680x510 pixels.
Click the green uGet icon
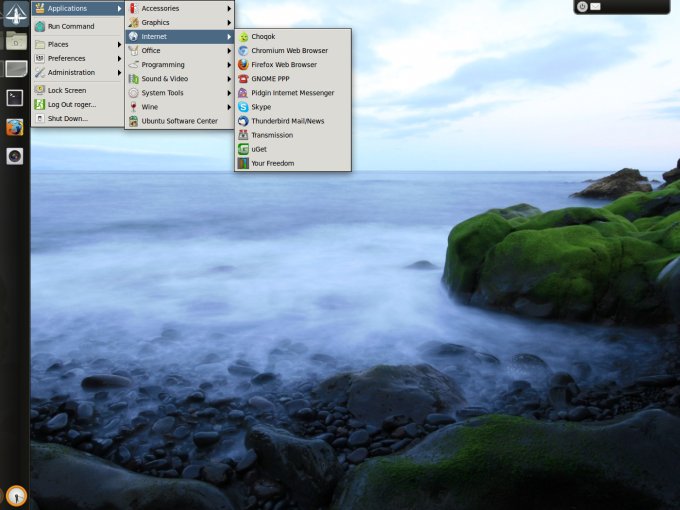click(x=243, y=149)
